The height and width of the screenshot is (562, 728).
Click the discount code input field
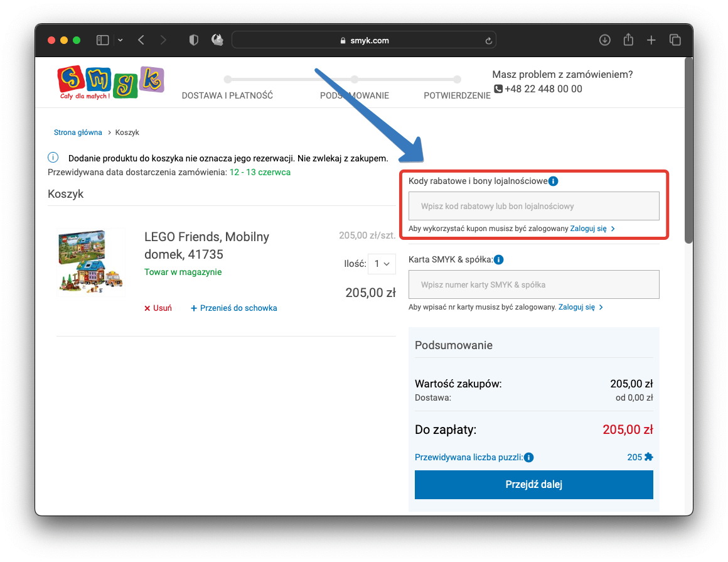533,206
